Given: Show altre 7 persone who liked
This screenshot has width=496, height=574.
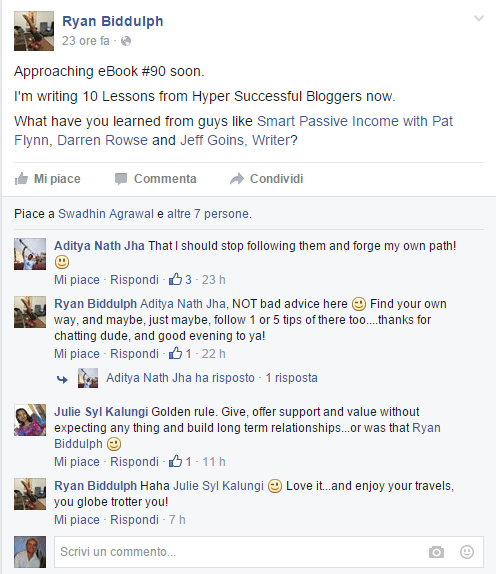Looking at the screenshot, I should pyautogui.click(x=209, y=214).
